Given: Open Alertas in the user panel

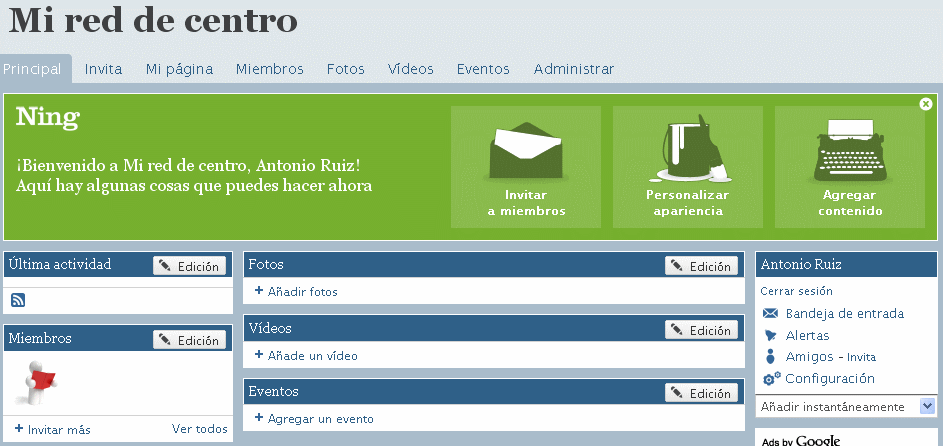Looking at the screenshot, I should pyautogui.click(x=806, y=336).
